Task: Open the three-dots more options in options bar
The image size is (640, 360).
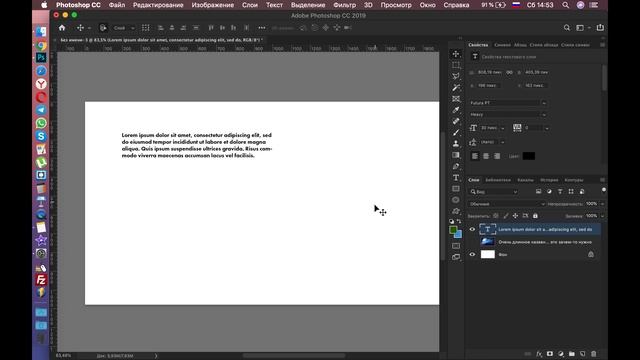Action: coord(262,28)
